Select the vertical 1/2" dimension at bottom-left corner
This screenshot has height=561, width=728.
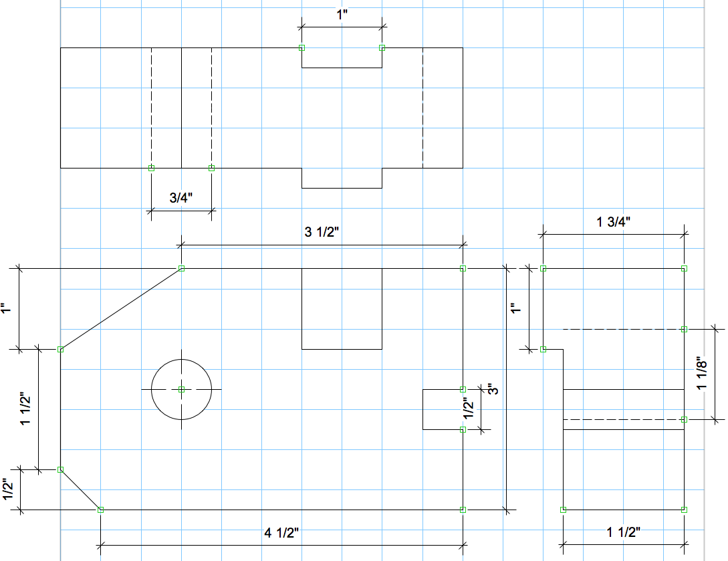click(8, 489)
